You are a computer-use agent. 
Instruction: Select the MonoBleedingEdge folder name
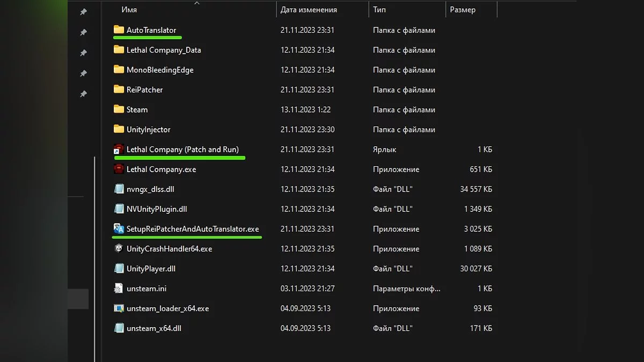point(160,70)
